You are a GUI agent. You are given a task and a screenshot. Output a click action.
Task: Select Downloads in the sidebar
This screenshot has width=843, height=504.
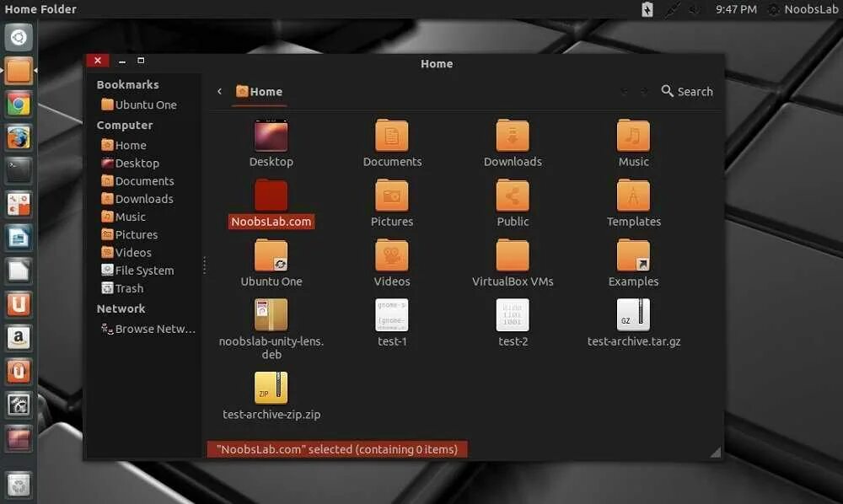137,199
